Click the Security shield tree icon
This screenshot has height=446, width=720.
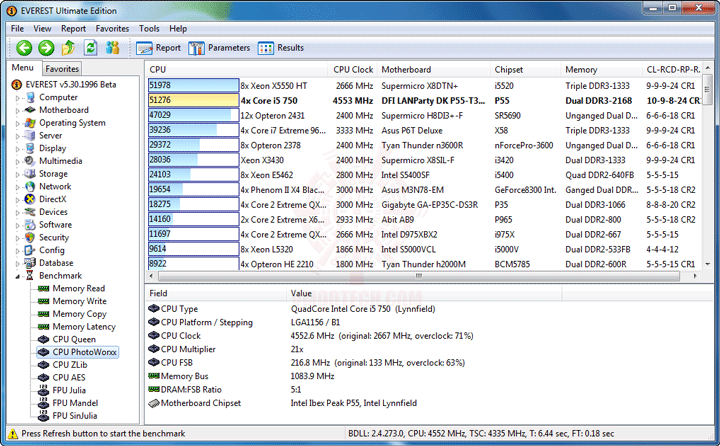pyautogui.click(x=30, y=237)
